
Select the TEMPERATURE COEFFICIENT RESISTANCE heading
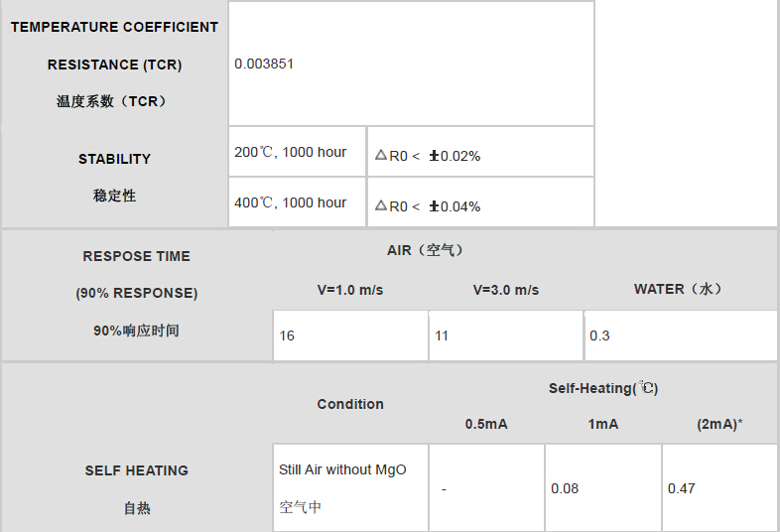point(114,46)
